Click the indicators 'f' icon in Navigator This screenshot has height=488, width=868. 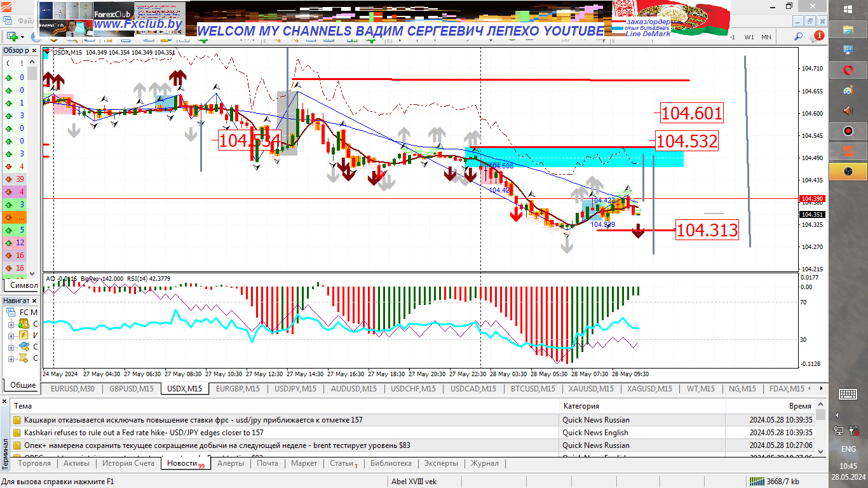tap(24, 335)
